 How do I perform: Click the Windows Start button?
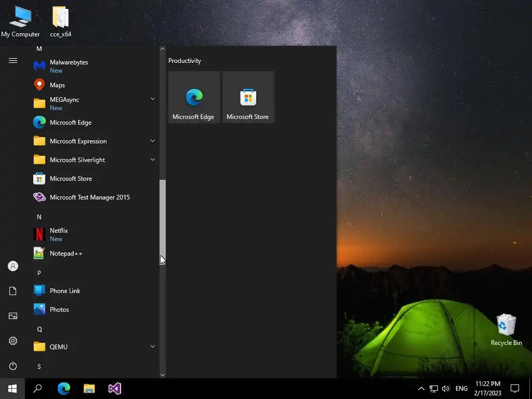point(12,389)
